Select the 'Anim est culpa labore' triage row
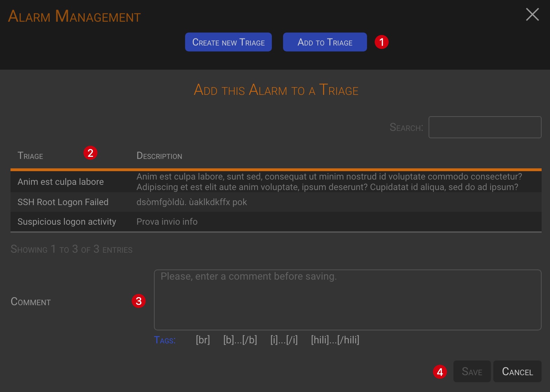550x392 pixels. coord(61,182)
